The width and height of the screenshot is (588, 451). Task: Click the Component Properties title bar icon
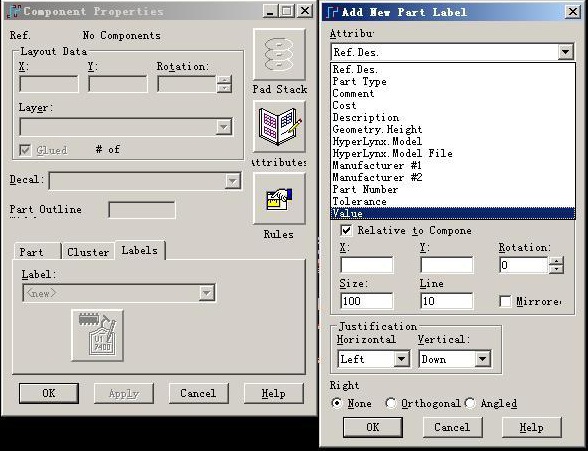coord(14,11)
